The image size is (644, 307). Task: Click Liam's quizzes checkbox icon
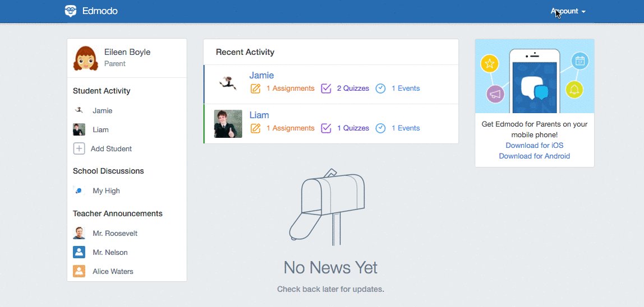point(326,128)
